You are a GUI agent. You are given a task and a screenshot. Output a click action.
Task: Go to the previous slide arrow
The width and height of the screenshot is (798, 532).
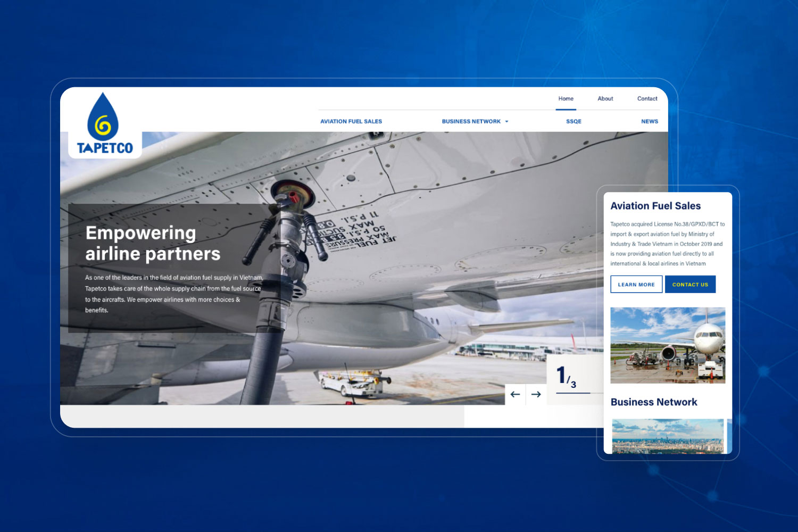pos(515,394)
